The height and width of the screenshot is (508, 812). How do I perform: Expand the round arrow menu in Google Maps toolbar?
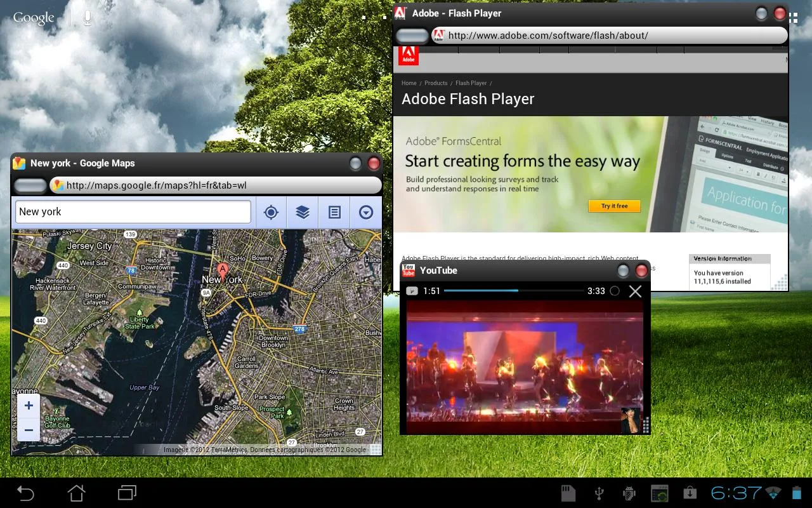coord(366,212)
